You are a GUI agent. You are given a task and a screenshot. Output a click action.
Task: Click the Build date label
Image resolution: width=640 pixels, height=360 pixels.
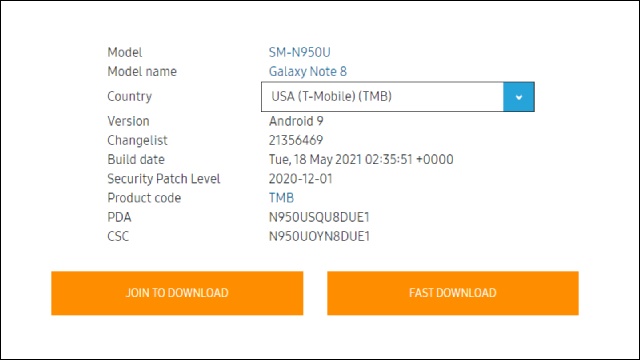tap(136, 160)
